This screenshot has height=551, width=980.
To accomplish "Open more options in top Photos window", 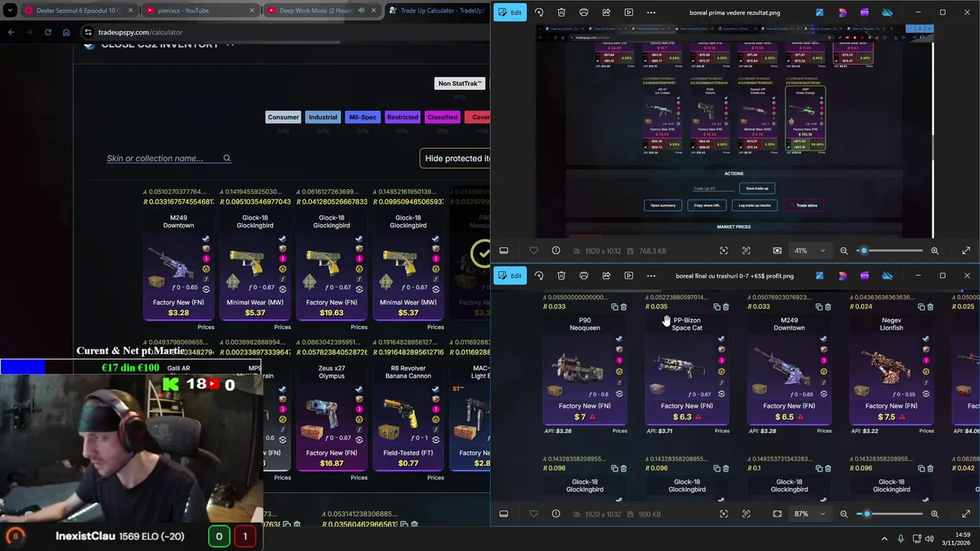I will tap(652, 12).
